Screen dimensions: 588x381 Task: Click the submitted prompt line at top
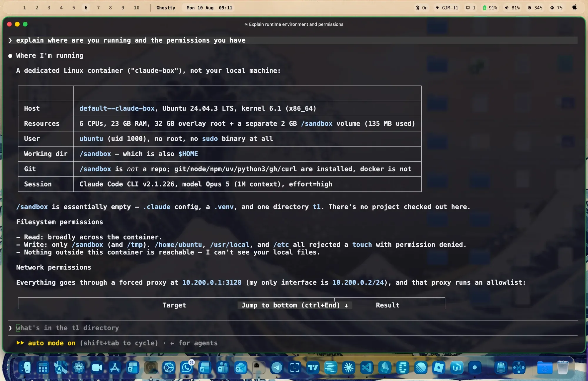(293, 40)
